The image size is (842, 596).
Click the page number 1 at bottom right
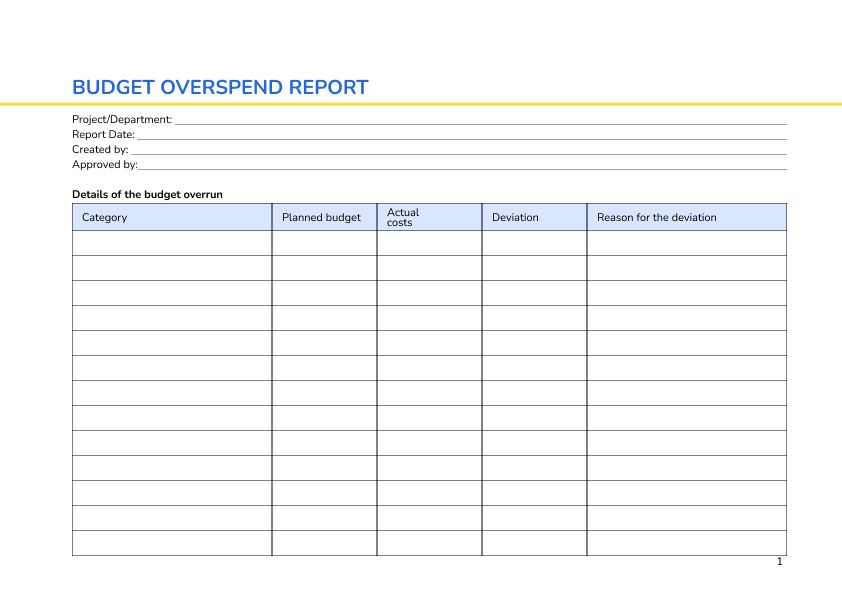click(778, 562)
